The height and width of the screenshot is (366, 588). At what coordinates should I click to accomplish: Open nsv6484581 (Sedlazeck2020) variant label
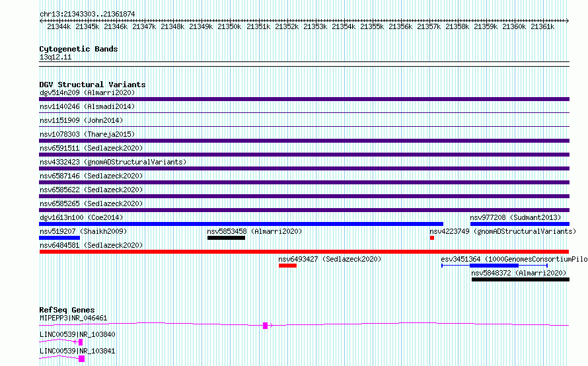click(91, 245)
